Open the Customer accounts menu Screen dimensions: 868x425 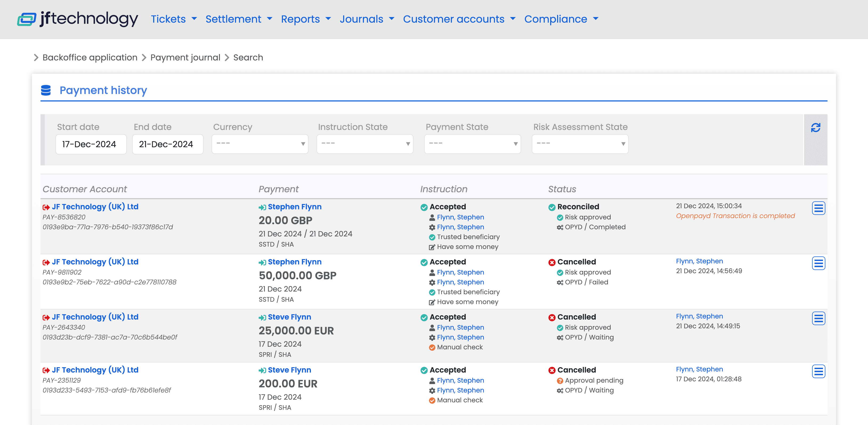point(459,19)
